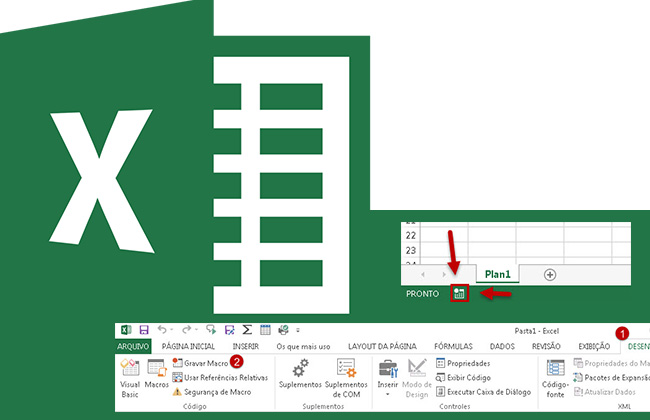Switch to Os que mais uso tab
Viewport: 650px width, 420px height.
click(x=303, y=346)
